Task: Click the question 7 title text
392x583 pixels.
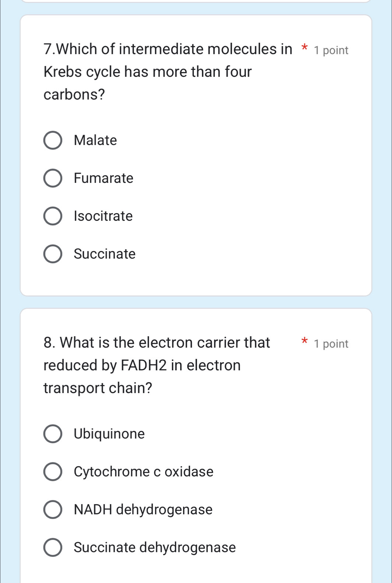Action: tap(147, 72)
